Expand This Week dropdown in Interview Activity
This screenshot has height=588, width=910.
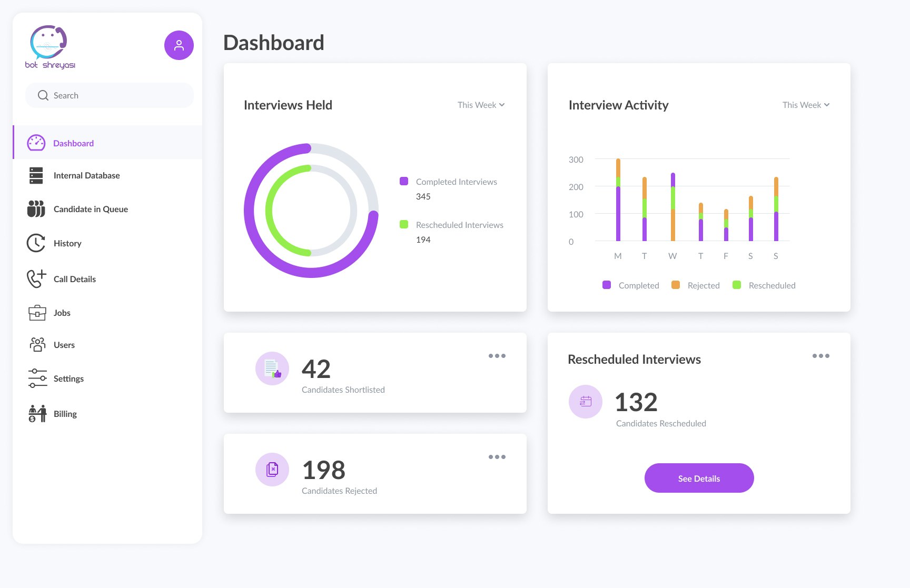coord(806,105)
